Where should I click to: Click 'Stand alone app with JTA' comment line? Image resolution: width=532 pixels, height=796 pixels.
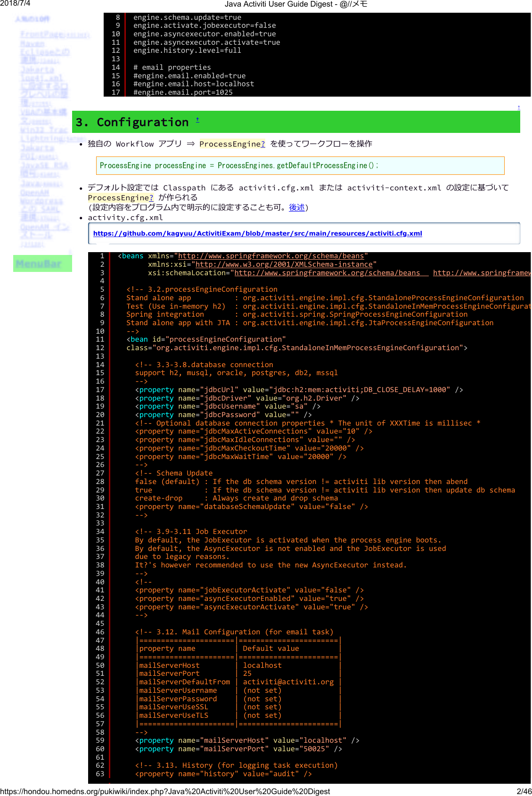310,323
